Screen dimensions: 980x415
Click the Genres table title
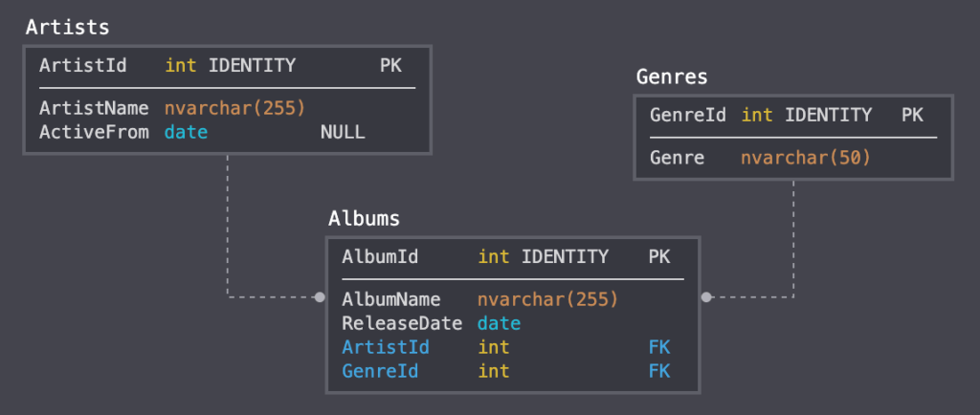click(x=672, y=76)
